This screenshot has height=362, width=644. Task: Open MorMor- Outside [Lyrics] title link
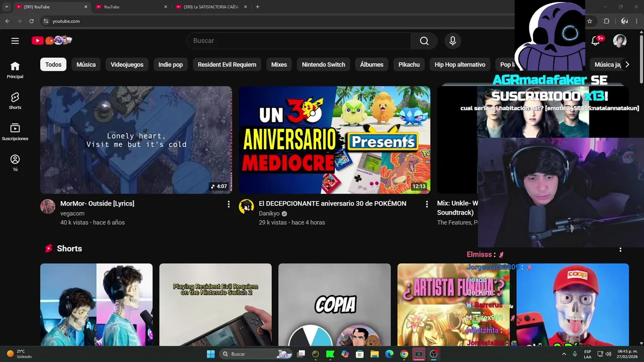click(97, 204)
